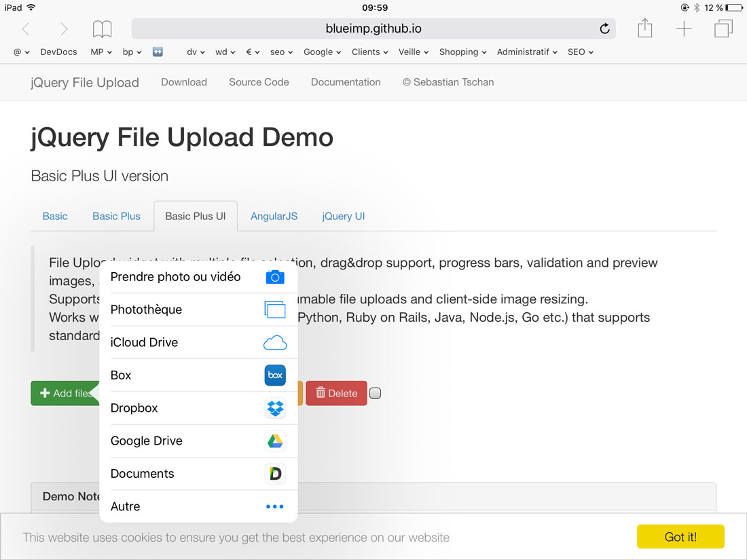
Task: Choose Autre from the popup menu
Action: [x=199, y=506]
